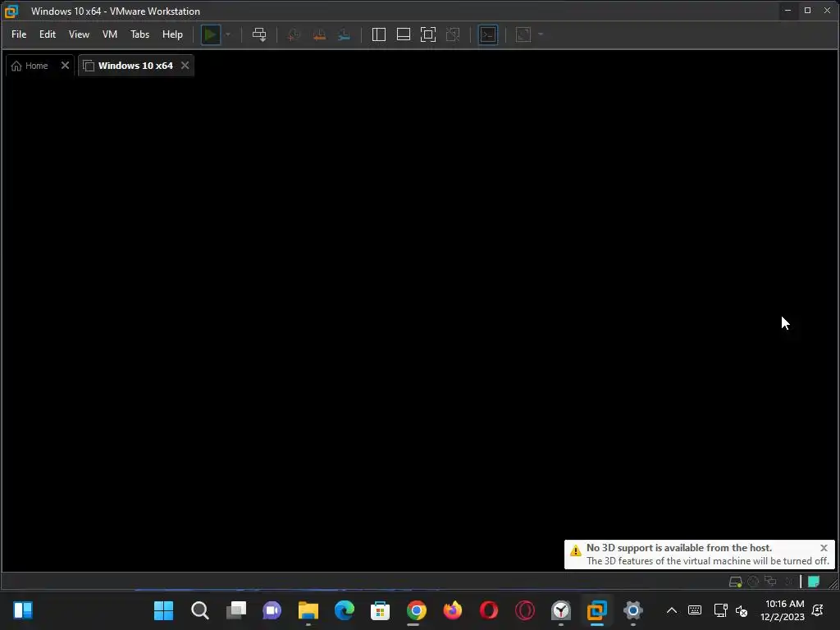Screen dimensions: 840x630
Task: Toggle the library sidebar view icon
Action: (x=379, y=34)
